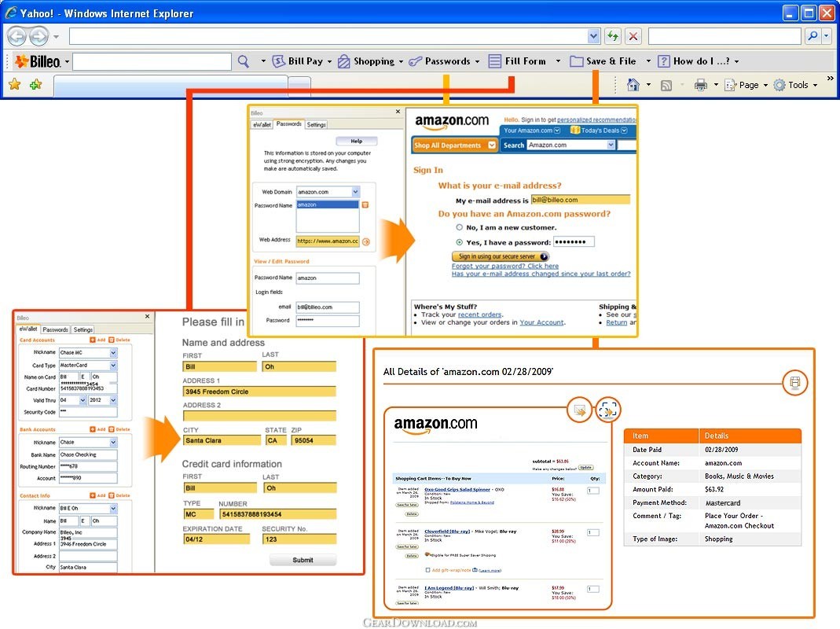Click the round print icon in All Details panel
Viewport: 840px width, 629px height.
795,382
